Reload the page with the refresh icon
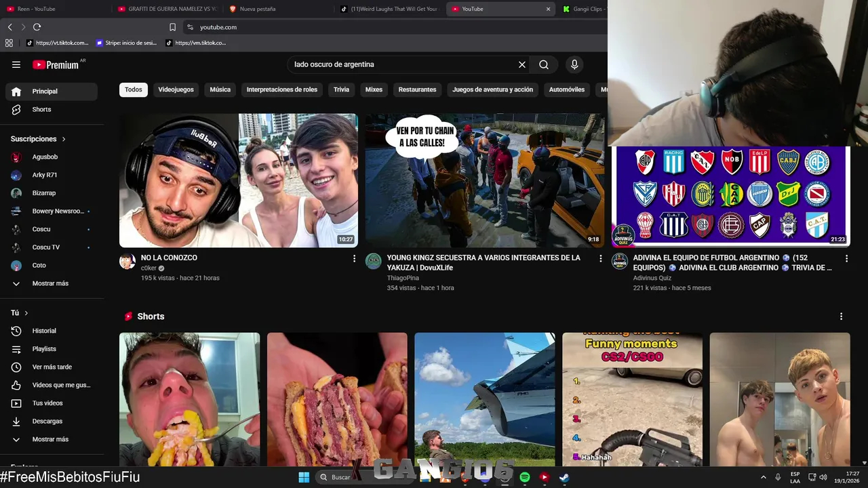This screenshot has width=868, height=488. pos(37,27)
